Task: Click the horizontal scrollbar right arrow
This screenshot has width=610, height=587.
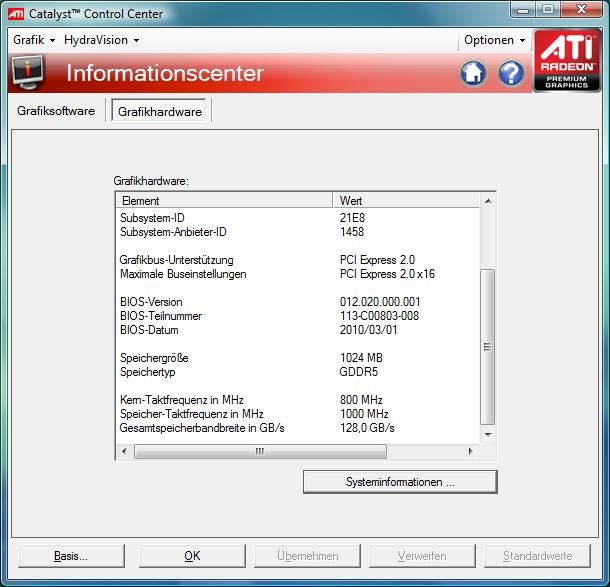Action: [x=470, y=451]
